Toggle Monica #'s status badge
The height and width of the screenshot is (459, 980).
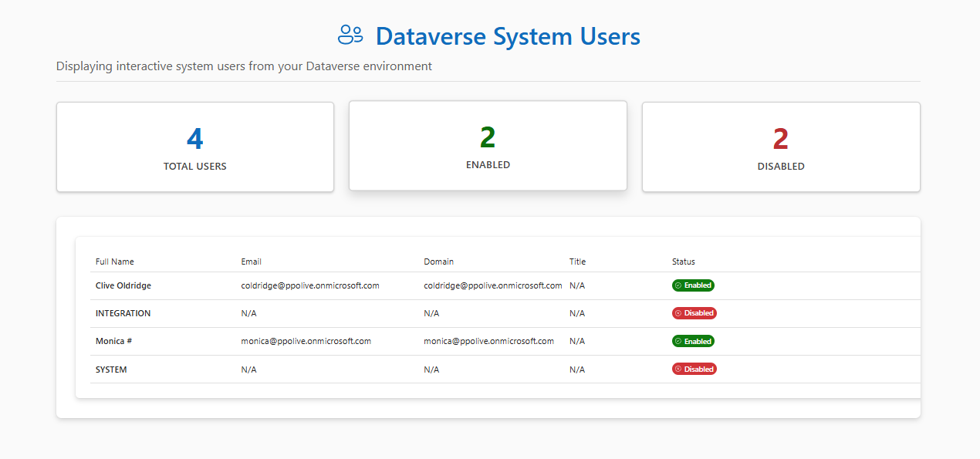693,340
